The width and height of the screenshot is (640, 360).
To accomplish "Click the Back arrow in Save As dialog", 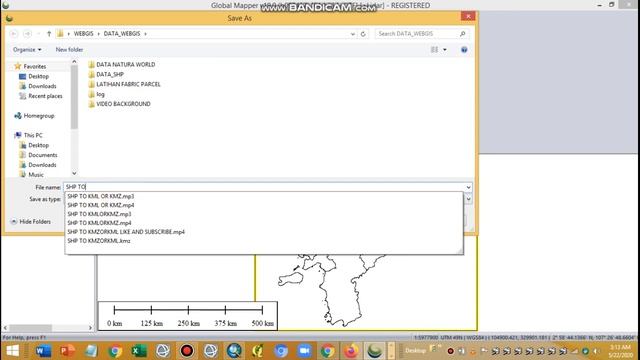I will (13, 33).
